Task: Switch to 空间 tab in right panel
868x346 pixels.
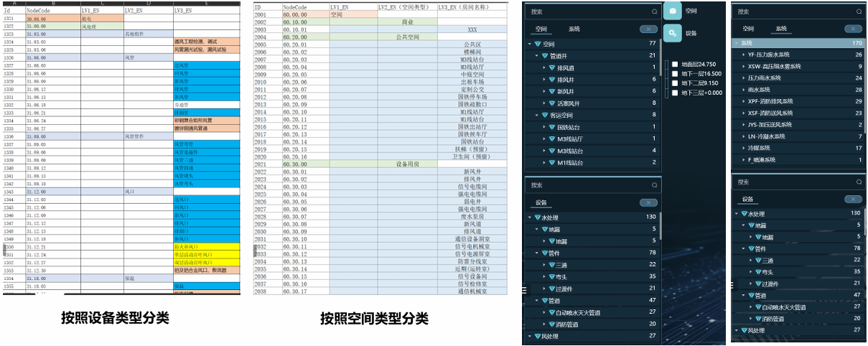Action: 748,29
